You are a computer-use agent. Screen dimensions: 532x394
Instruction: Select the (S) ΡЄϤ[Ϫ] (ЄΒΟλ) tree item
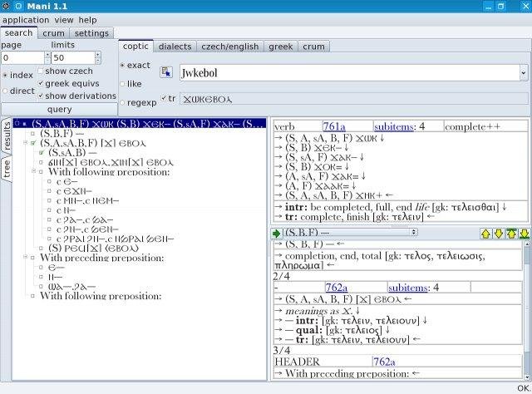click(94, 248)
